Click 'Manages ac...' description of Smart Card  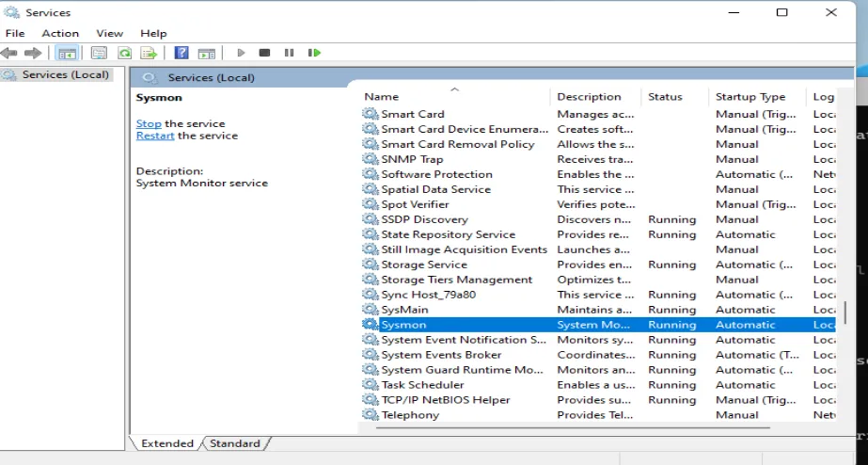pos(595,114)
